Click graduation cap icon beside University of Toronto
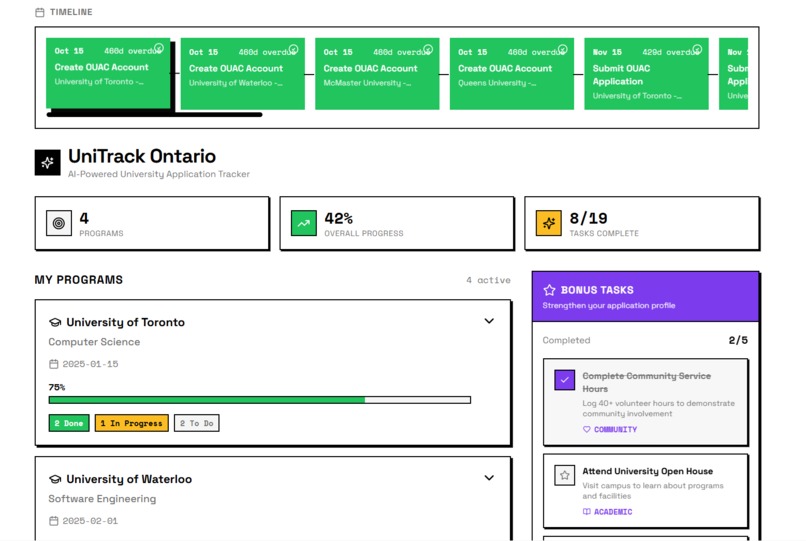Image resolution: width=806 pixels, height=541 pixels. pos(55,322)
